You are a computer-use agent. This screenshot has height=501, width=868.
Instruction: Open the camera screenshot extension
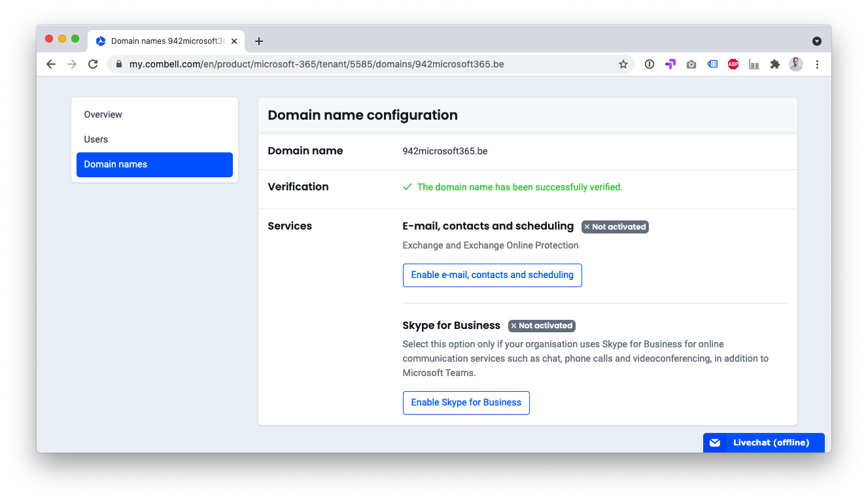(x=691, y=64)
